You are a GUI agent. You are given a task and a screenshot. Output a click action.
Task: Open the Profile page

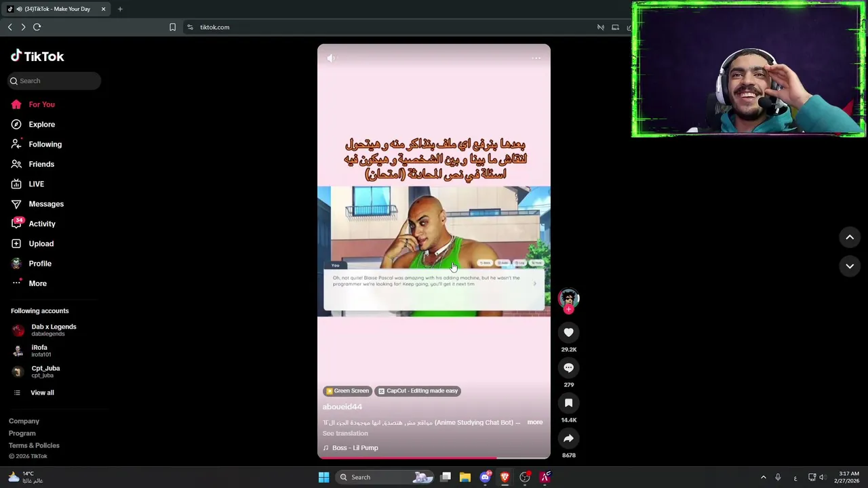40,264
